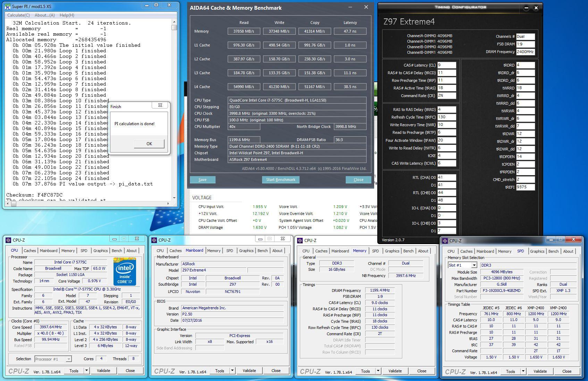This screenshot has width=588, height=381.
Task: Click the tRDPDEN field showing 14
Action: click(525, 157)
